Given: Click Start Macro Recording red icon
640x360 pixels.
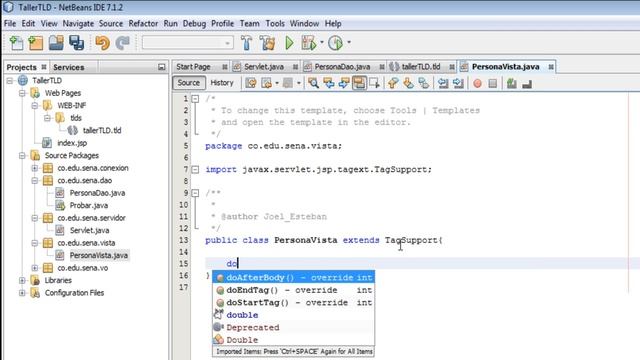Looking at the screenshot, I should tap(477, 84).
